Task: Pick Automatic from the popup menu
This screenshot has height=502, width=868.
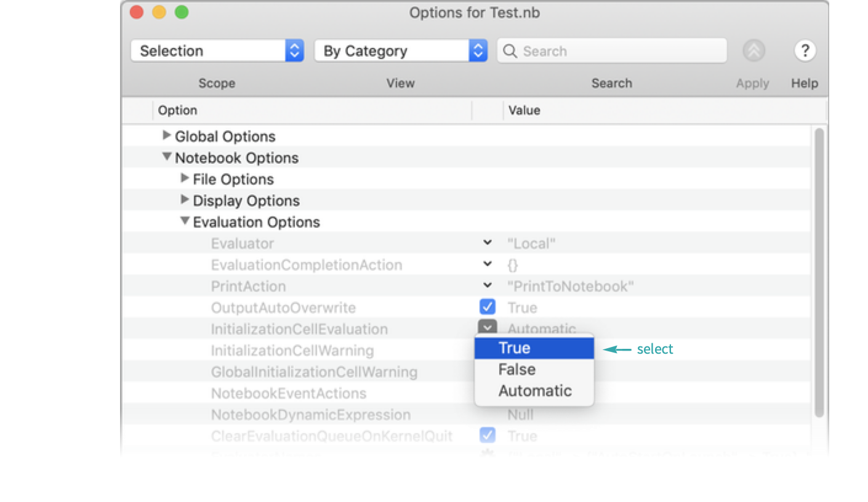Action: click(534, 391)
